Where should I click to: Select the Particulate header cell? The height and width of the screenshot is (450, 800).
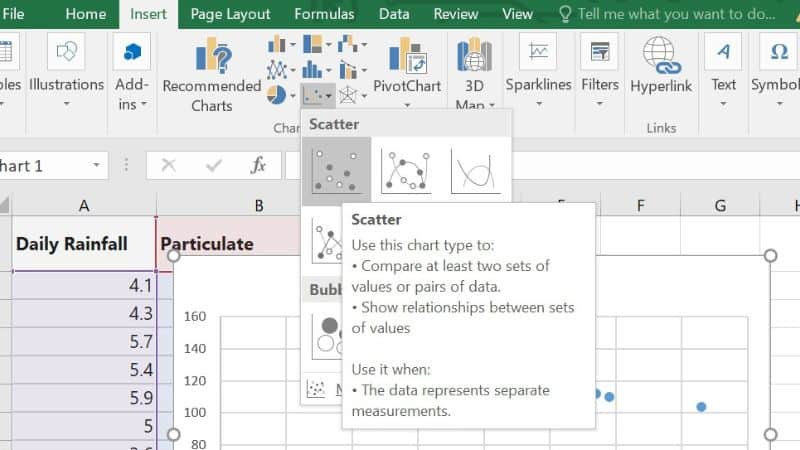click(x=229, y=243)
